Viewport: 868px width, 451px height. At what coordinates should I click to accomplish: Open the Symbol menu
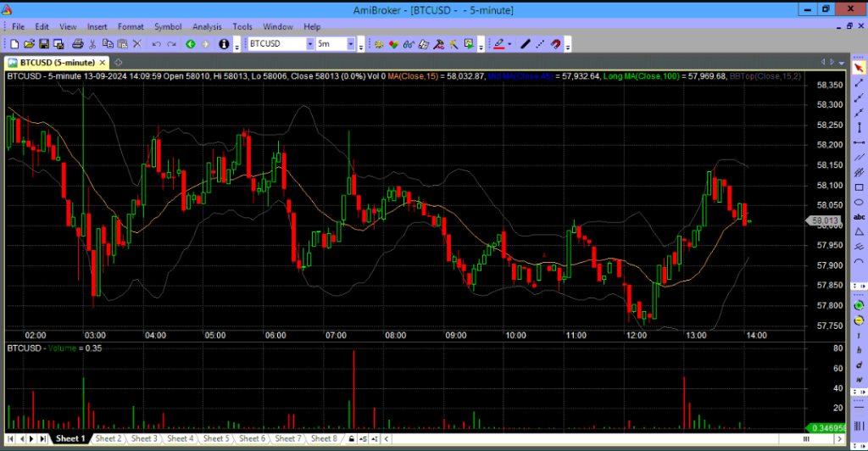tap(168, 26)
